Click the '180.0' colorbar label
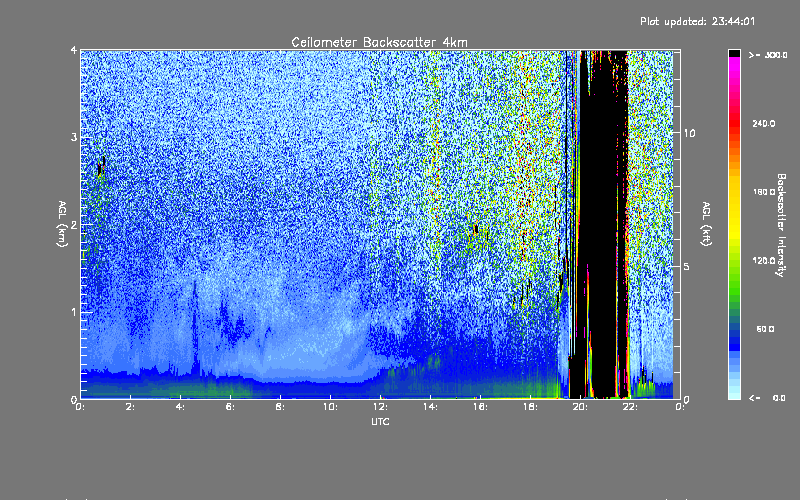This screenshot has height=500, width=800. click(x=764, y=192)
